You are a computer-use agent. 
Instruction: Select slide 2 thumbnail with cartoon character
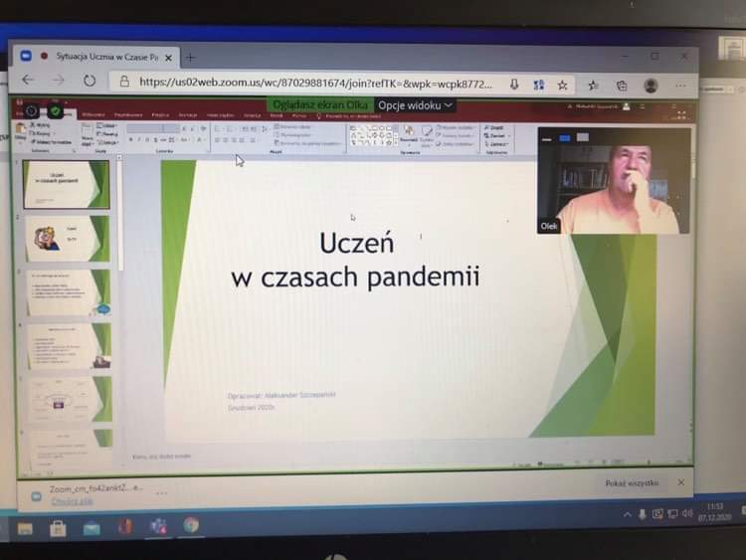[x=67, y=239]
